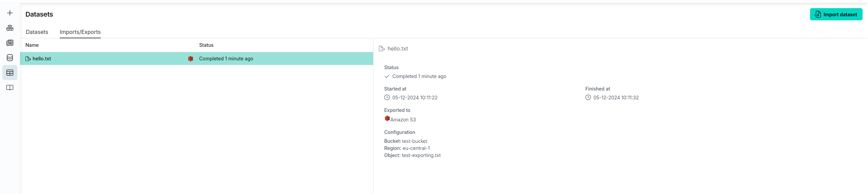
Task: Click the Status column header
Action: coord(206,45)
